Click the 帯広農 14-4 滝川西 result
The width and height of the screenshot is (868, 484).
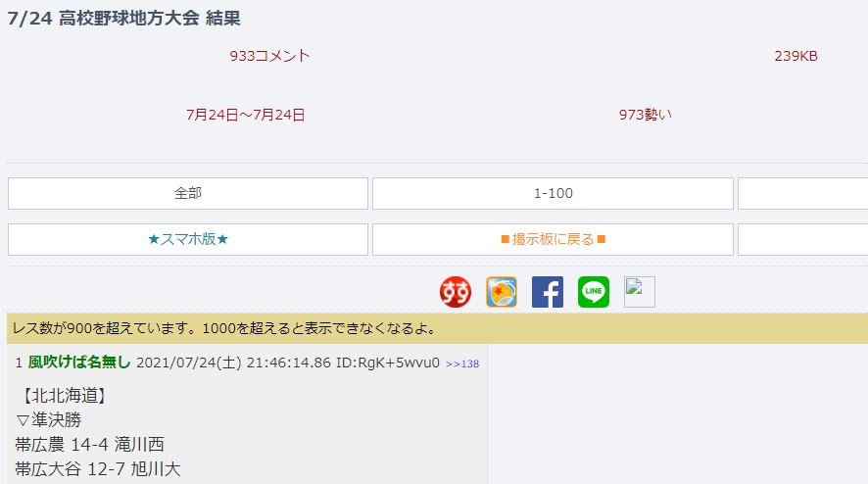90,444
